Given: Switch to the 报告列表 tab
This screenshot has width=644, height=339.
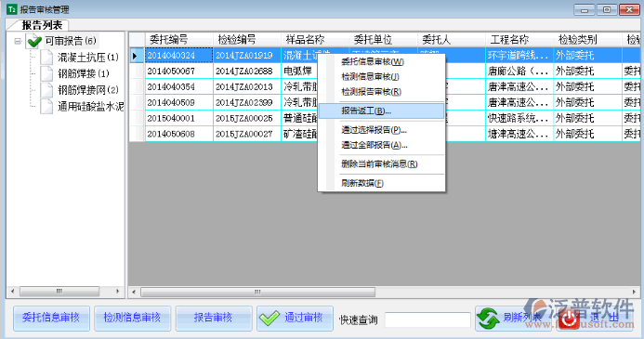Looking at the screenshot, I should click(42, 25).
